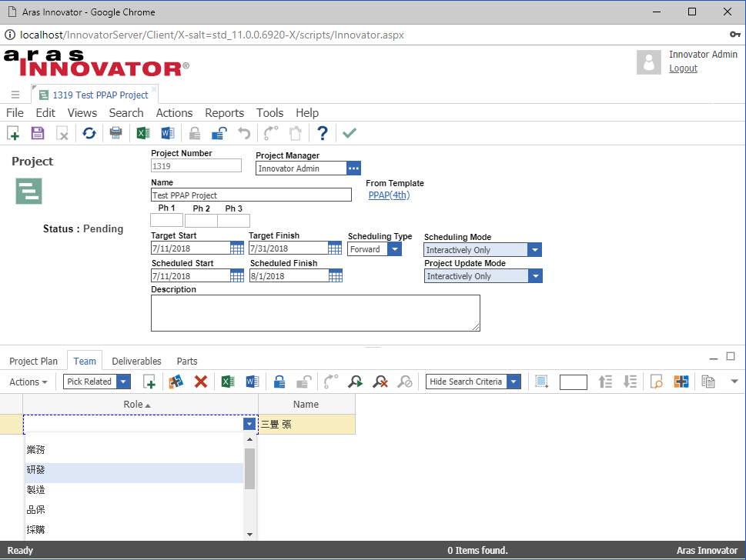Image resolution: width=746 pixels, height=560 pixels.
Task: Follow the PPAP(4th) template link
Action: coord(388,195)
